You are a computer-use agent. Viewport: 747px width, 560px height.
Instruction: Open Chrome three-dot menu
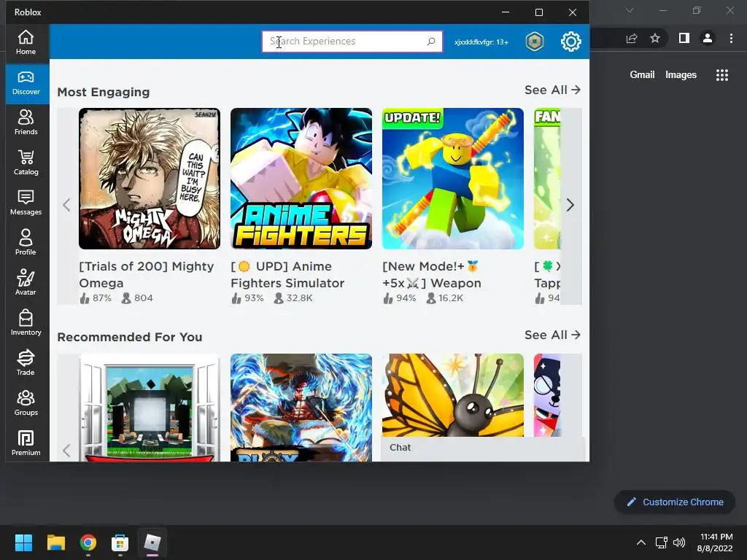click(731, 38)
